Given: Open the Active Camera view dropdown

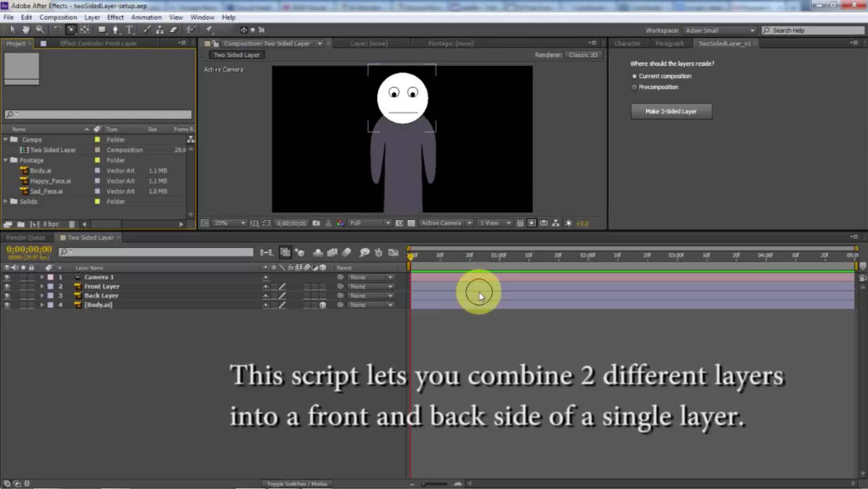Looking at the screenshot, I should click(446, 223).
